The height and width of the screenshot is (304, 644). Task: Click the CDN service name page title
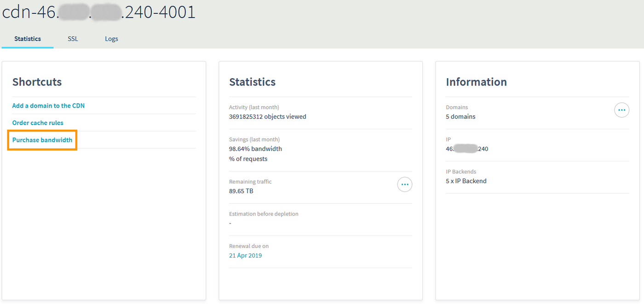(99, 12)
